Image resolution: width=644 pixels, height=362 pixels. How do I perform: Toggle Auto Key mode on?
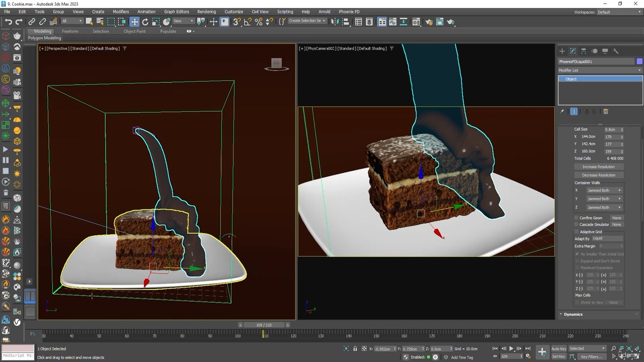coord(558,348)
